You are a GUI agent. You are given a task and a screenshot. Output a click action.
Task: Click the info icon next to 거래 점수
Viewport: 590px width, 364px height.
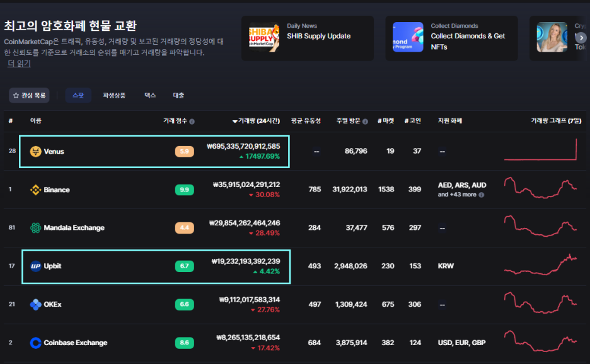tap(192, 122)
